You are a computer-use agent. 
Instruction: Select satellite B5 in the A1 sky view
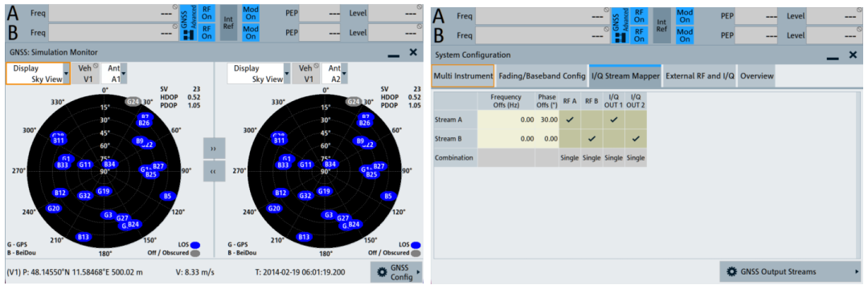(x=167, y=196)
